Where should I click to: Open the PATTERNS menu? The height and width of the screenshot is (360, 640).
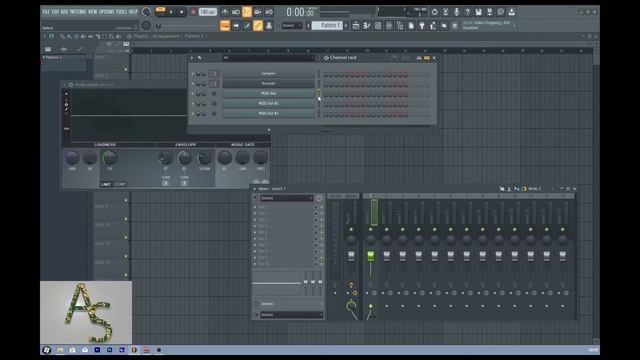click(78, 12)
